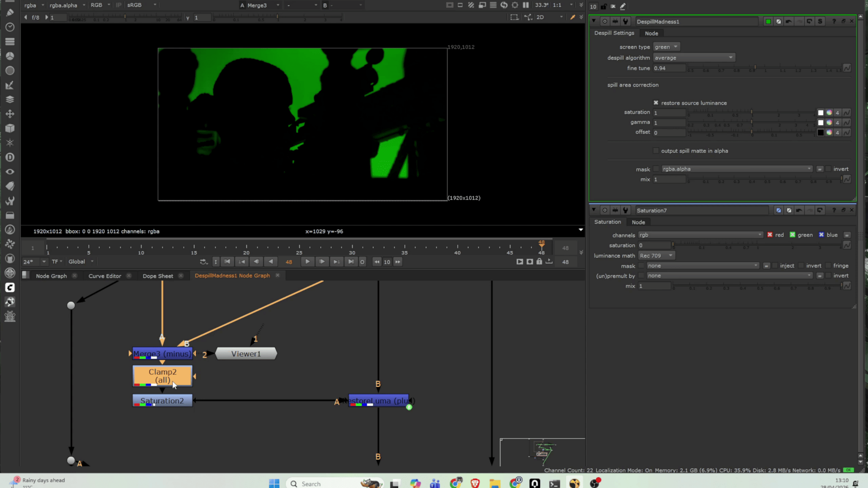Screen dimensions: 868x488
Task: Click the Viewer1 node in graph
Action: pos(246,354)
